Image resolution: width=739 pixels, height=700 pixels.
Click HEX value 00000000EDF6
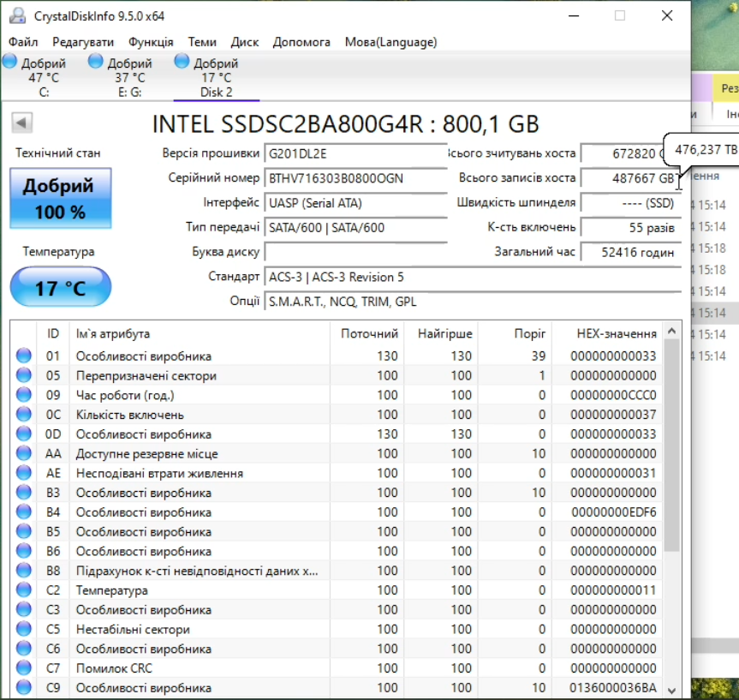click(x=614, y=512)
